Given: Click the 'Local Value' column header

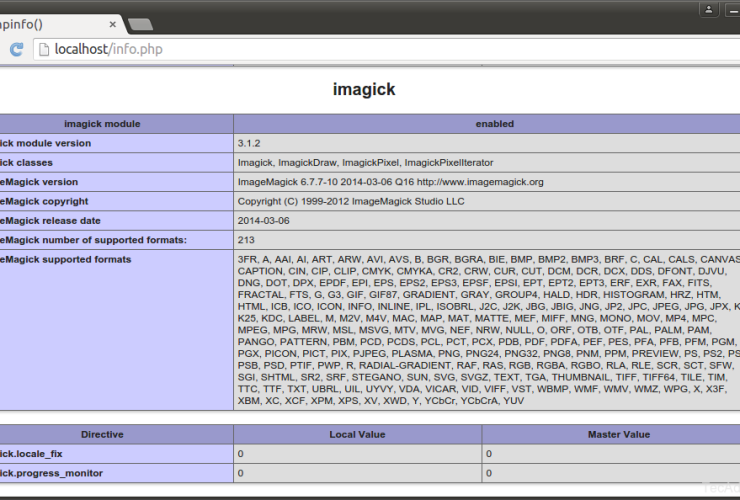Looking at the screenshot, I should tap(357, 434).
